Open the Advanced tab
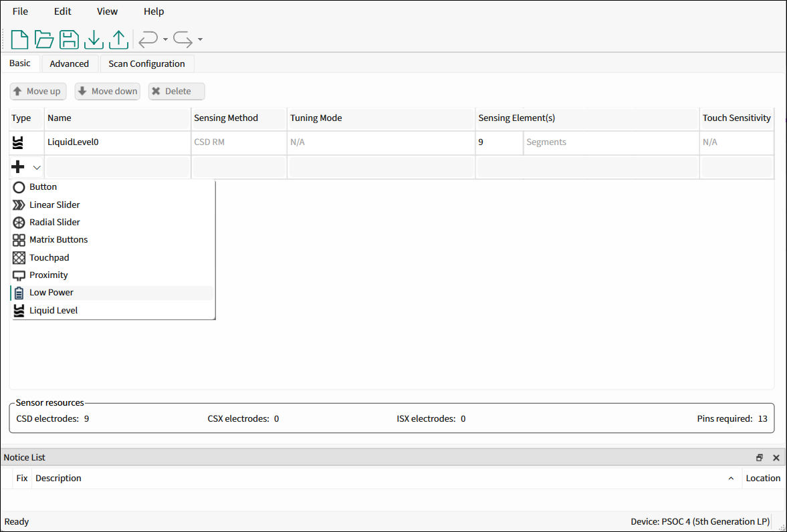The image size is (787, 532). pos(69,64)
